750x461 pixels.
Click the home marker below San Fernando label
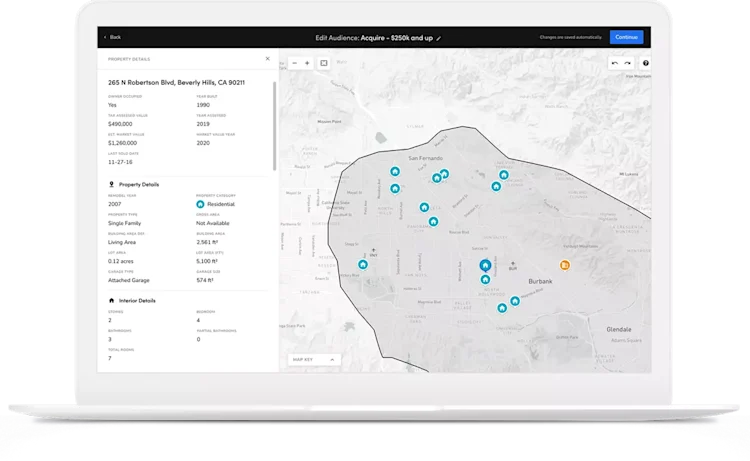pos(437,178)
